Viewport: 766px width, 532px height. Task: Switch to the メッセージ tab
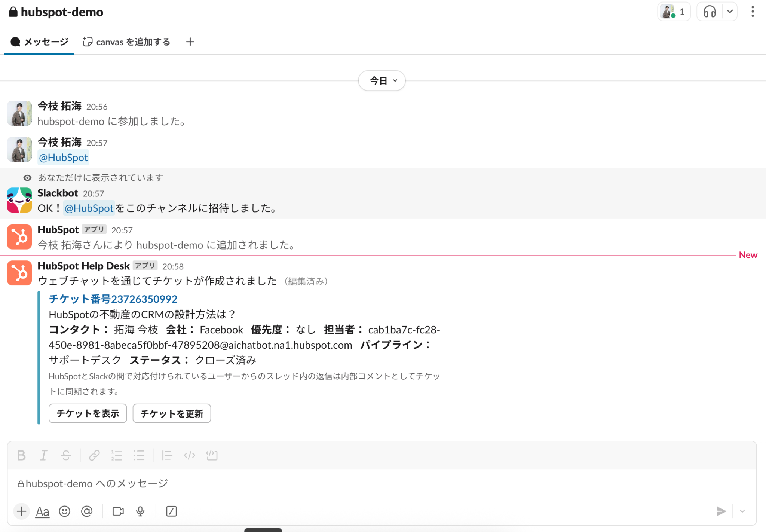[39, 42]
